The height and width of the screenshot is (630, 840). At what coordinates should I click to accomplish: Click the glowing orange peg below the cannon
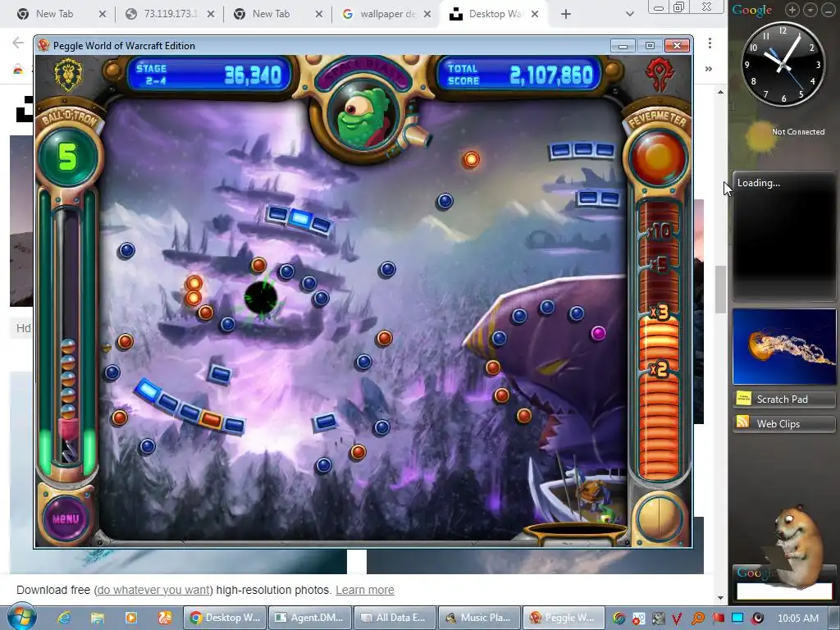tap(471, 159)
